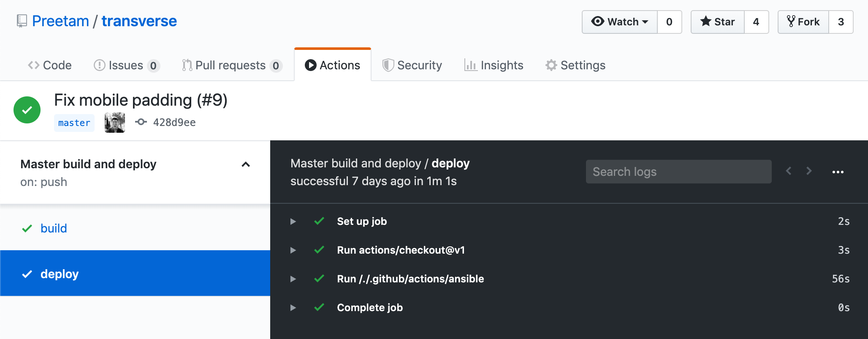Fork the repository

[x=803, y=22]
